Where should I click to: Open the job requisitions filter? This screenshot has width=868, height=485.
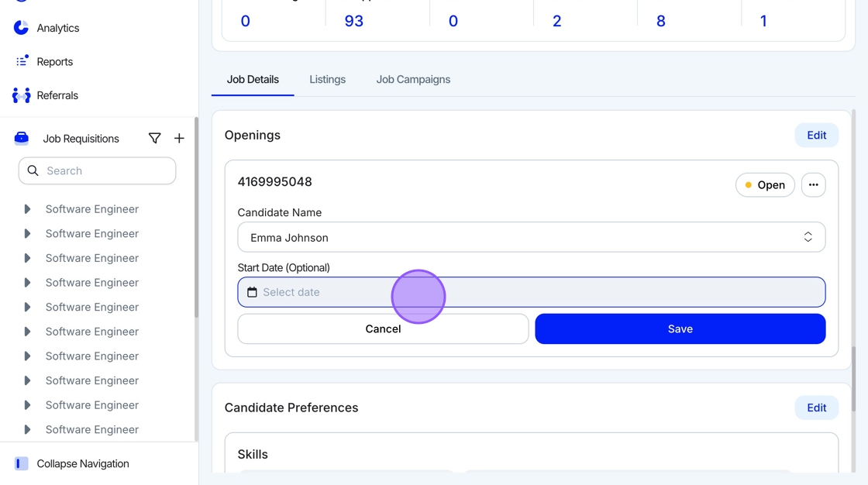[x=155, y=139]
